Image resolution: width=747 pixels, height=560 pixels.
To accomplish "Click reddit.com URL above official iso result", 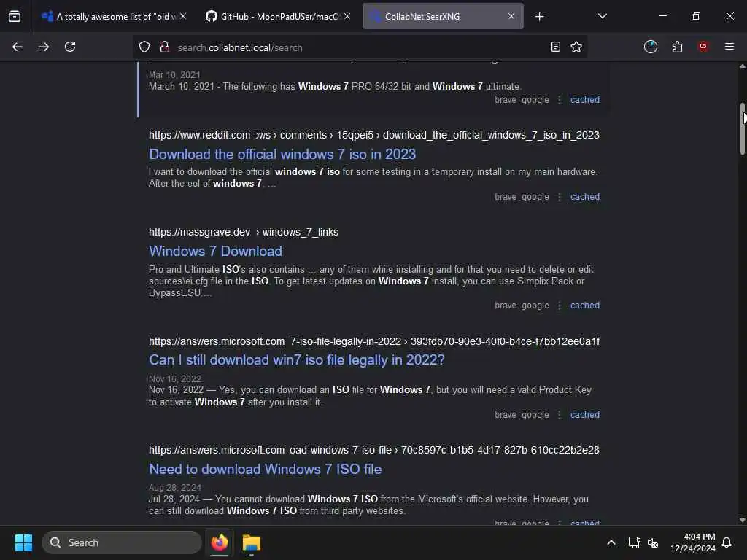I will [374, 135].
